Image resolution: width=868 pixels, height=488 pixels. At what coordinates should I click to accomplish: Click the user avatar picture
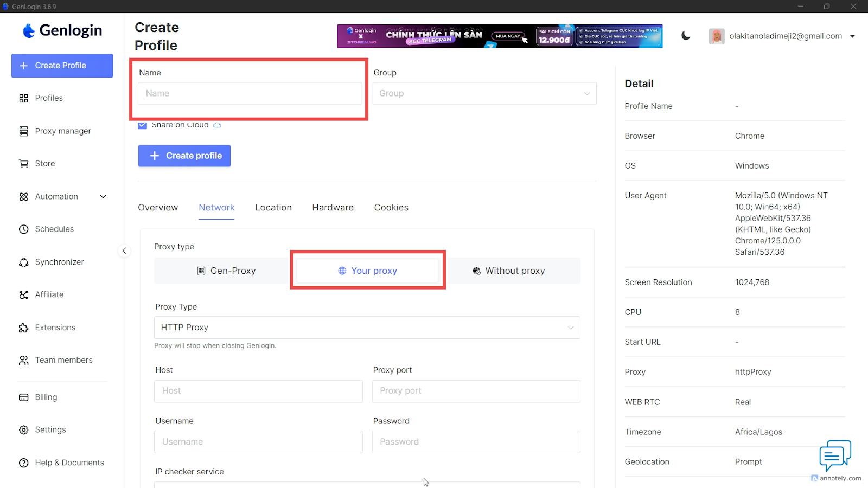[717, 36]
